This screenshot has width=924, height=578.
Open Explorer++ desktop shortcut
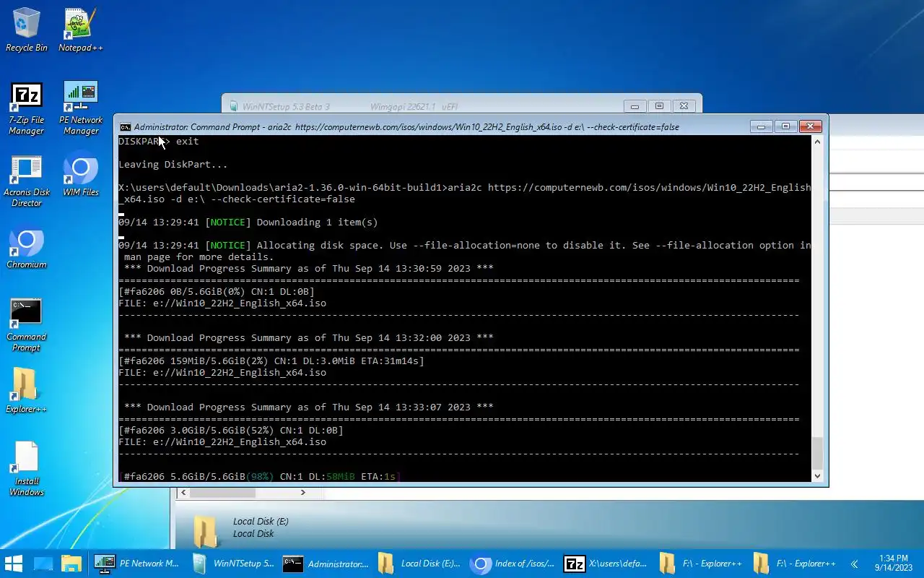click(27, 392)
